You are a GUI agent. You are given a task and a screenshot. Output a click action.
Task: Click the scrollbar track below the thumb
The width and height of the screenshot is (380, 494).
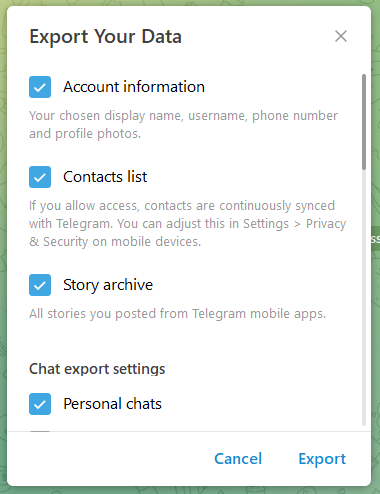(x=364, y=297)
